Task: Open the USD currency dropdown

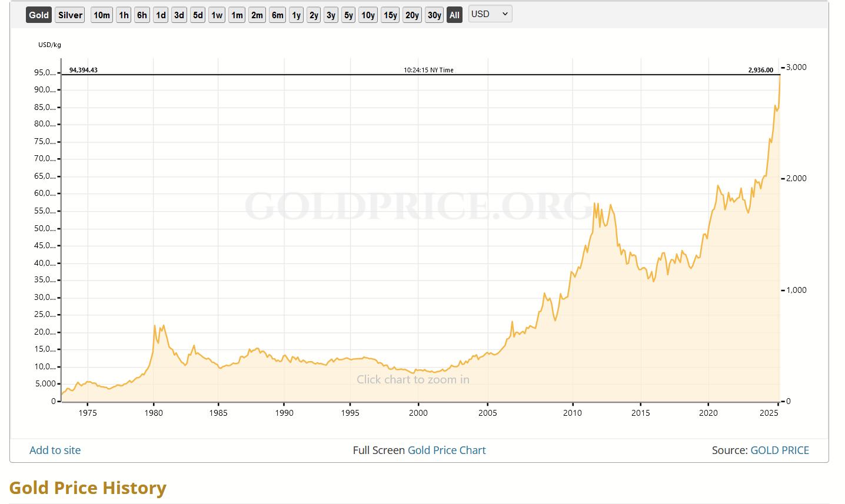Action: [490, 14]
